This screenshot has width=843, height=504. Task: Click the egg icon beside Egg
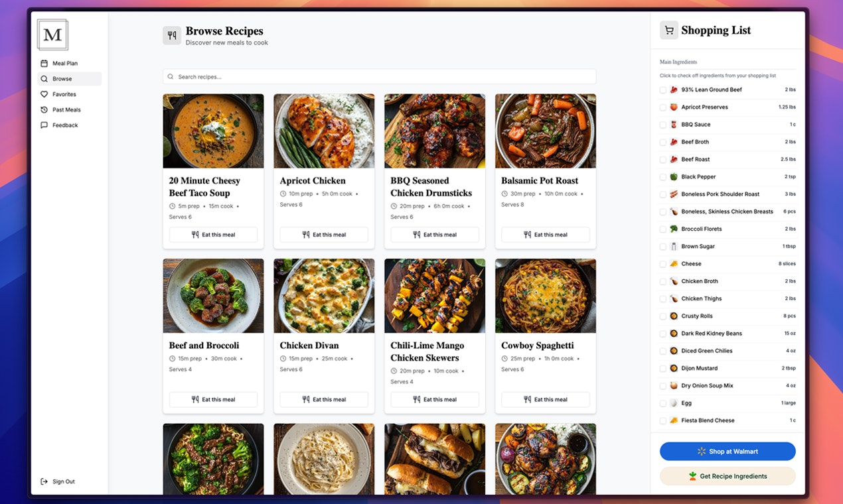(x=674, y=403)
